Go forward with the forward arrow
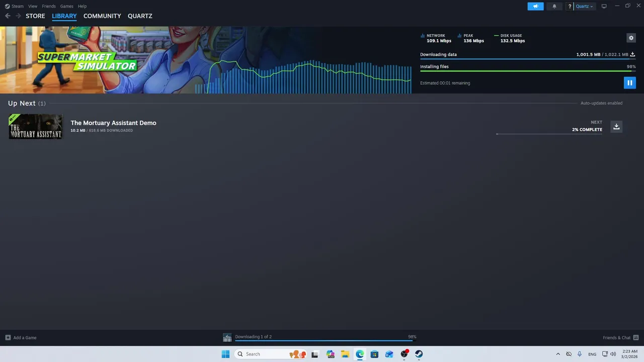Viewport: 644px width, 362px height. click(x=18, y=16)
